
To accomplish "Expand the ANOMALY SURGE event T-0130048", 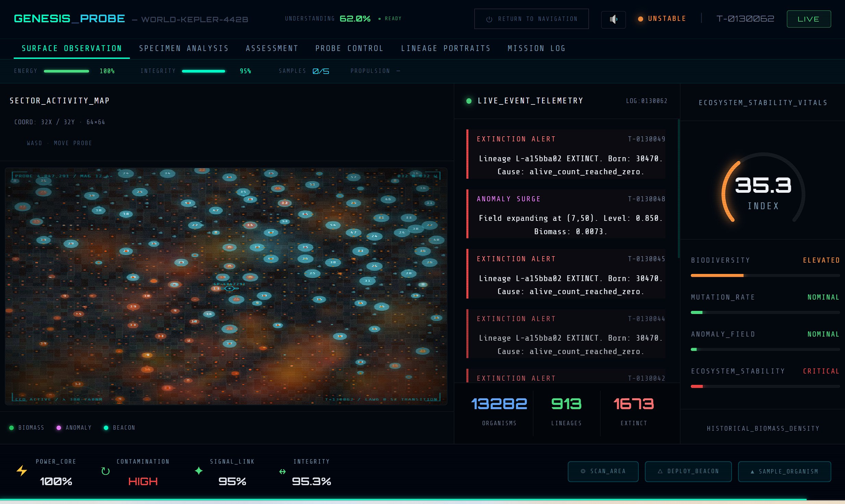I will pos(566,215).
